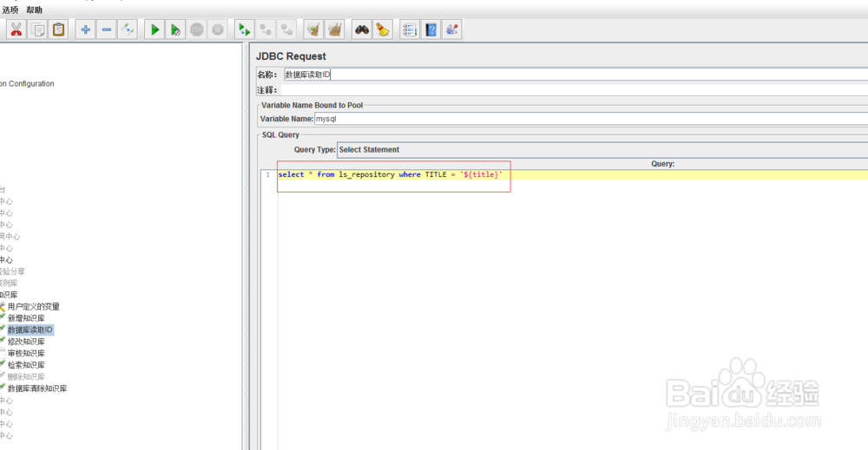
Task: Select 新增知识库 tree node
Action: [26, 318]
